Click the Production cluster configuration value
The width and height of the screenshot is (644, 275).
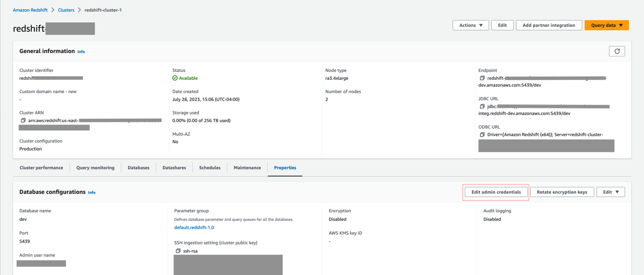pyautogui.click(x=30, y=149)
